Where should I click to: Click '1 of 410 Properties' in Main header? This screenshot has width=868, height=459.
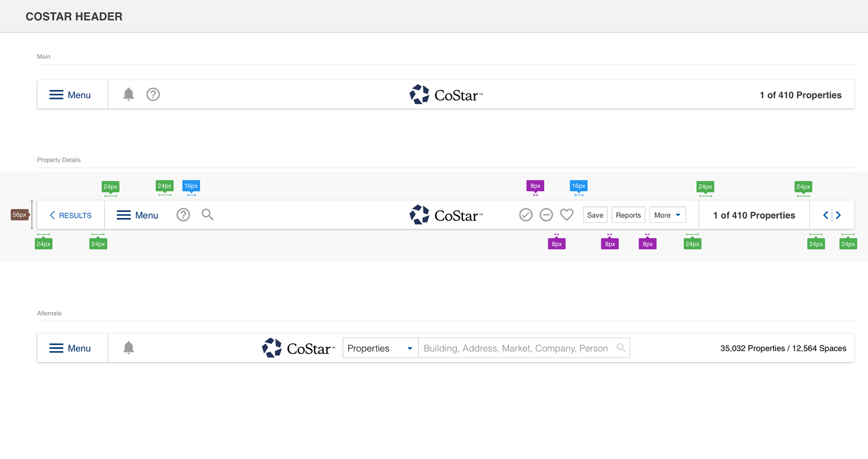point(801,95)
